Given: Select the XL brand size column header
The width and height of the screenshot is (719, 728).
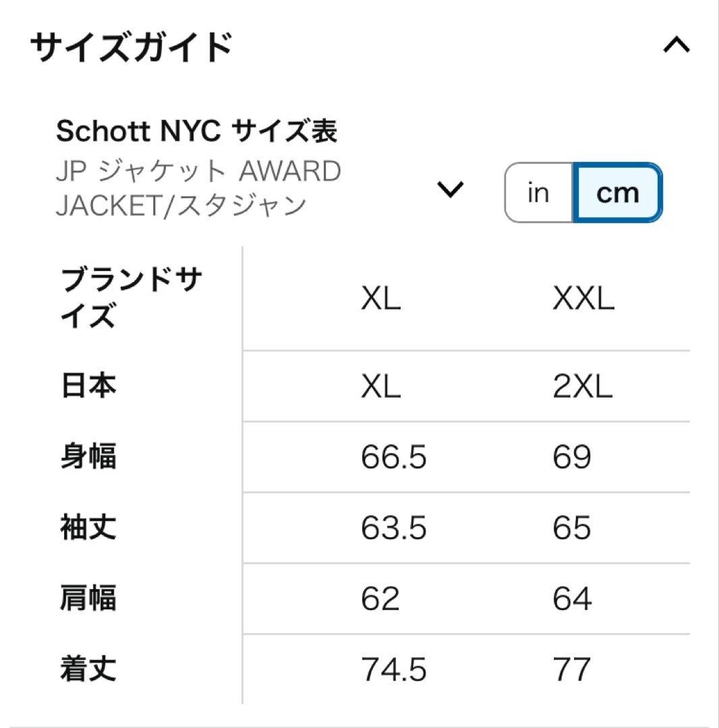Looking at the screenshot, I should 381,299.
